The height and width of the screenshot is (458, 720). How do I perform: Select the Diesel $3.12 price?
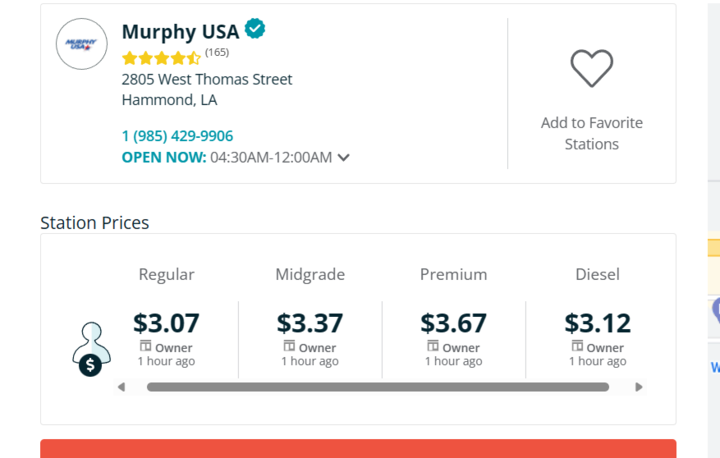point(597,323)
